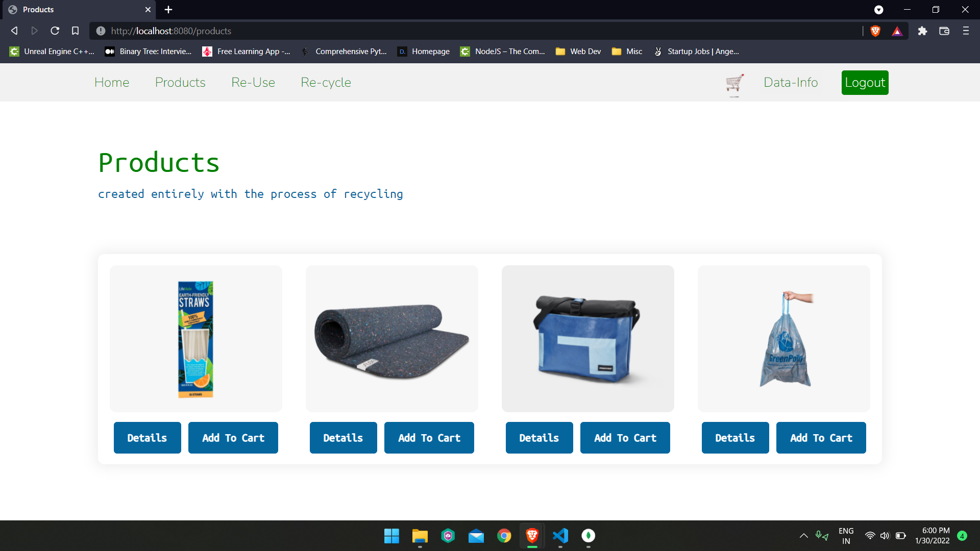The width and height of the screenshot is (980, 551).
Task: Reload the page with the refresh icon
Action: [55, 31]
